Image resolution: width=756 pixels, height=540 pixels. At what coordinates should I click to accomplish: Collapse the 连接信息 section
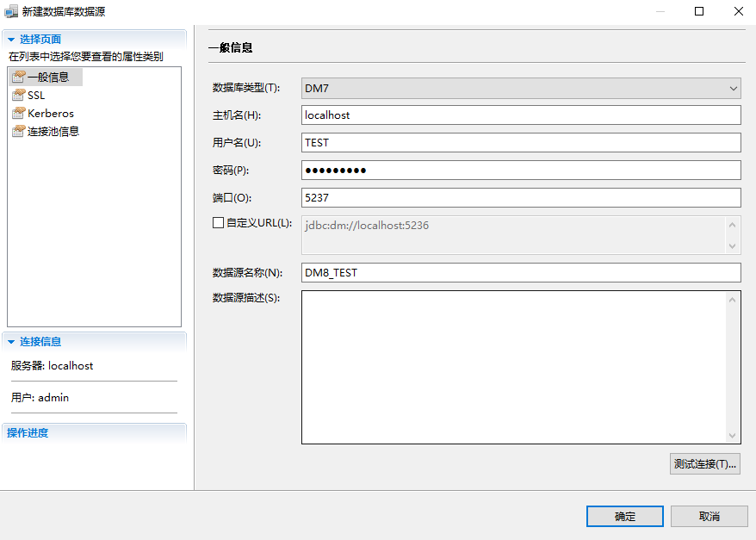point(11,342)
